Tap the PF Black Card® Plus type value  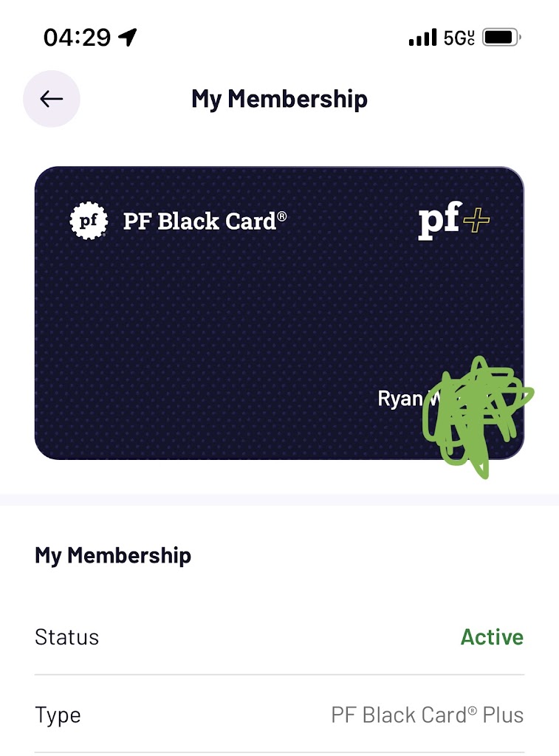[427, 715]
